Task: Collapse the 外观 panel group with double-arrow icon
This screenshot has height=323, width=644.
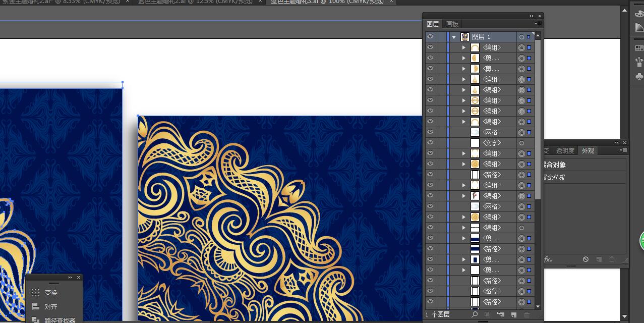Action: (x=617, y=143)
